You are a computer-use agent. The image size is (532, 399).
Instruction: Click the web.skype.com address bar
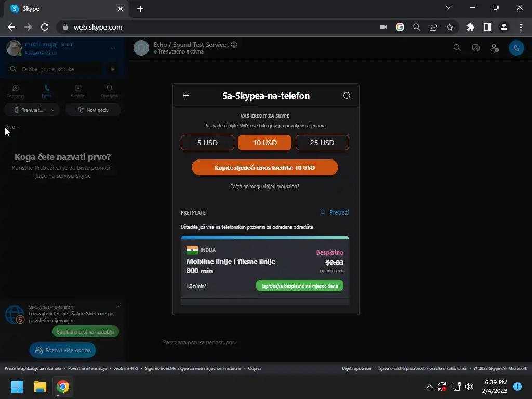[x=217, y=27]
